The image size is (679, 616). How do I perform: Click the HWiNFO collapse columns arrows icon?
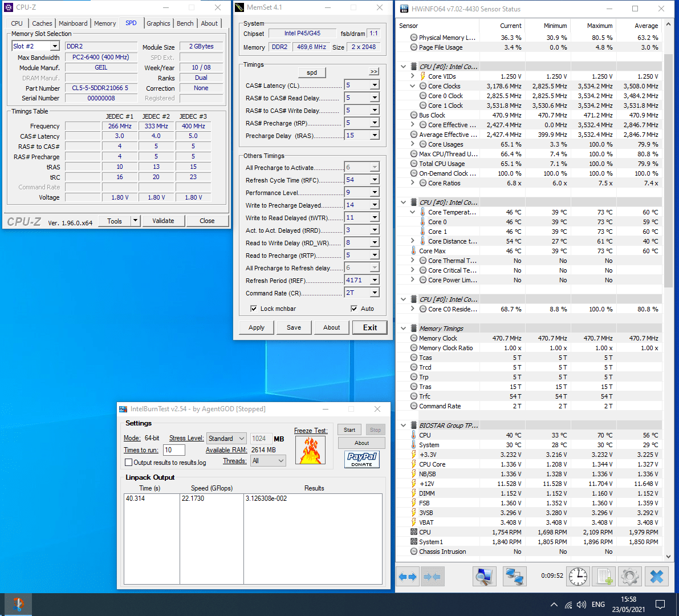tap(432, 577)
